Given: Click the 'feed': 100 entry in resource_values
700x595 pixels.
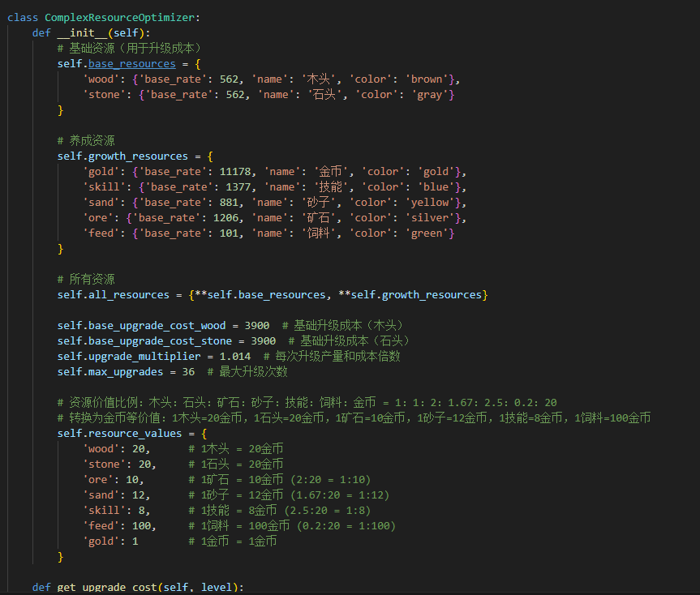Looking at the screenshot, I should 119,526.
